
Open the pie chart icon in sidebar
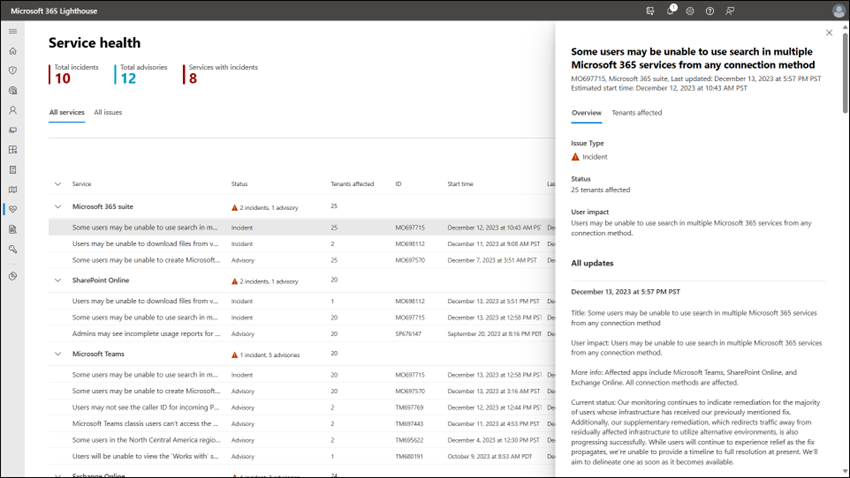[x=13, y=276]
